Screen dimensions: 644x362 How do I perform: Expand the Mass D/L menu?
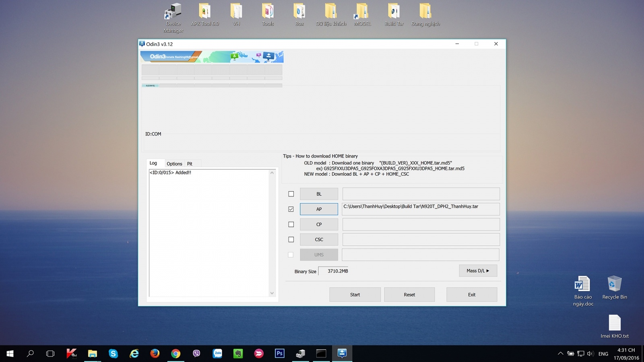[478, 271]
